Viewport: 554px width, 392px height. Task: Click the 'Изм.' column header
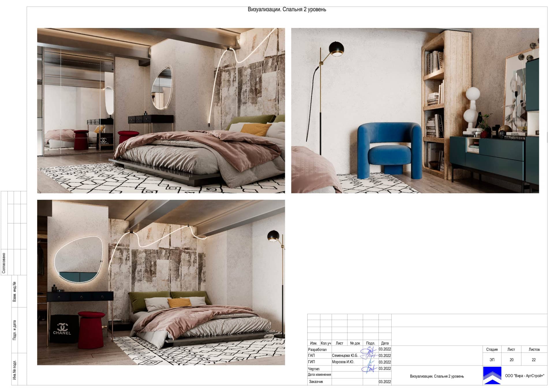click(313, 343)
